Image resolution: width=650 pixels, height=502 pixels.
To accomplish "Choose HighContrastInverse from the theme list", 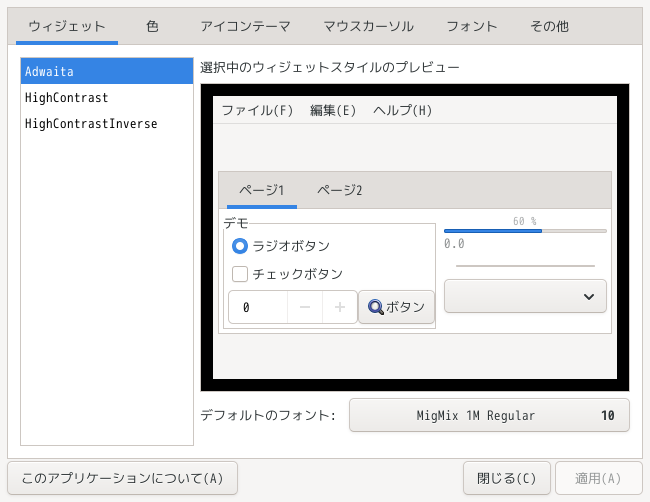I will click(91, 124).
